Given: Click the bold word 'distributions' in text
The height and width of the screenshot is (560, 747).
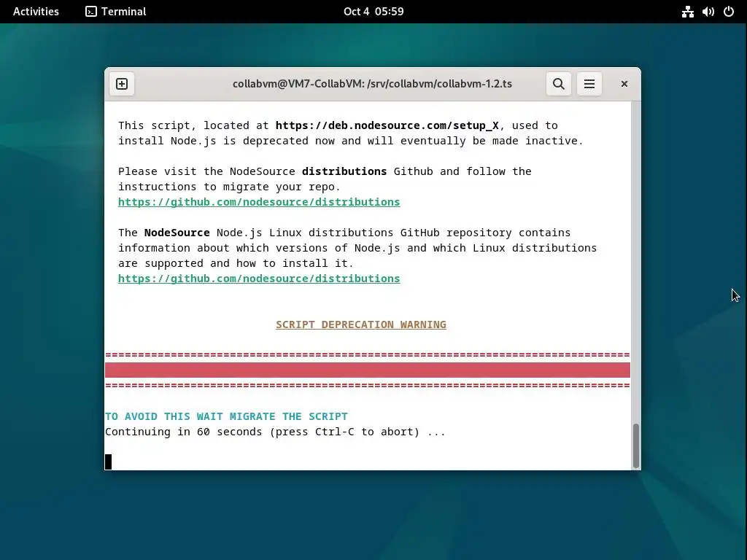Looking at the screenshot, I should 344,171.
